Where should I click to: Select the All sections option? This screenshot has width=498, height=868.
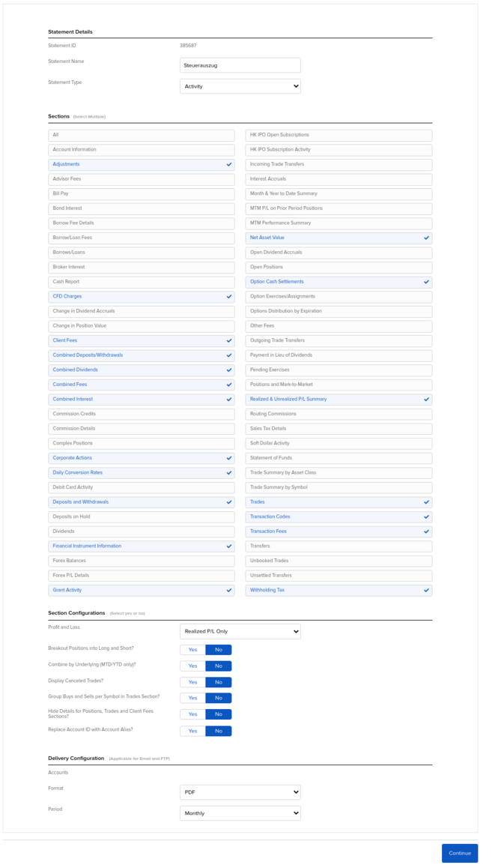point(141,135)
